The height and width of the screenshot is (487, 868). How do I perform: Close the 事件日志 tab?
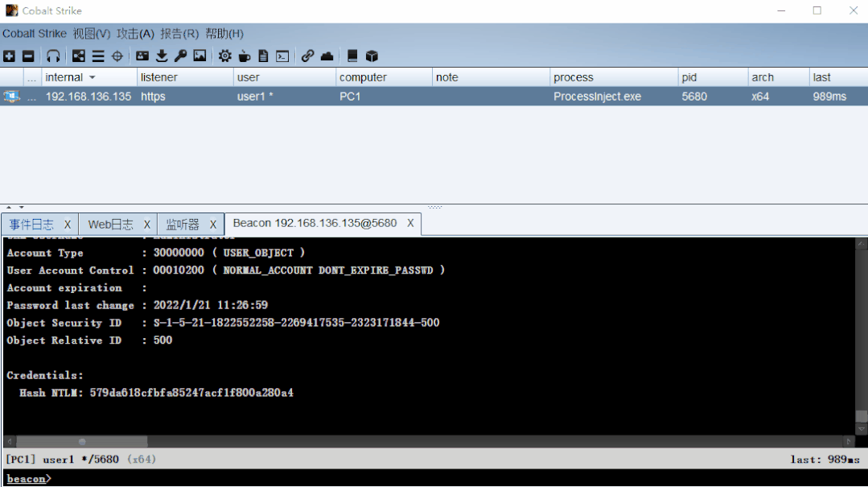point(68,225)
